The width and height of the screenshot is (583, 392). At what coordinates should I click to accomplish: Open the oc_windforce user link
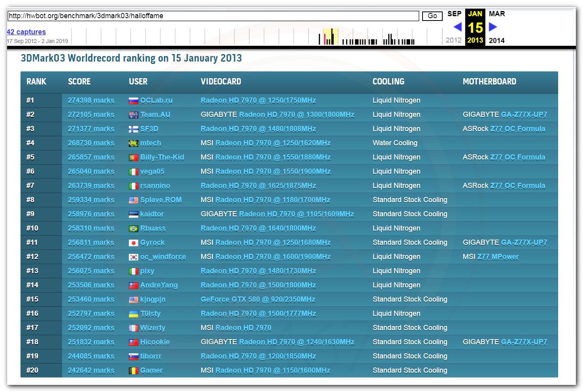point(163,257)
